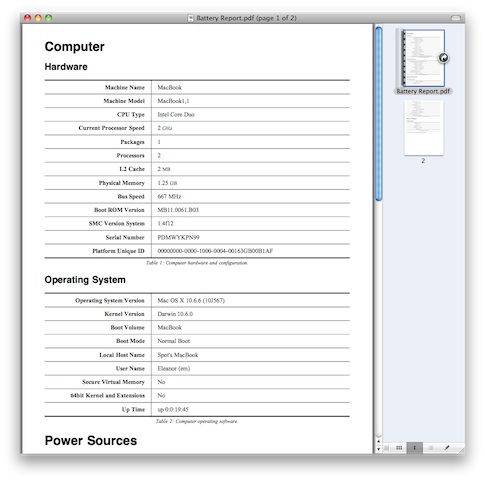Click the Mac OS X 10.6.6 version value
485x481 pixels.
point(191,301)
